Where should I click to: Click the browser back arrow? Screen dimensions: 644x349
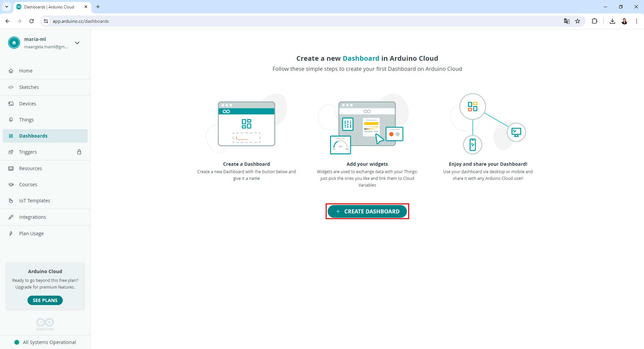click(7, 21)
